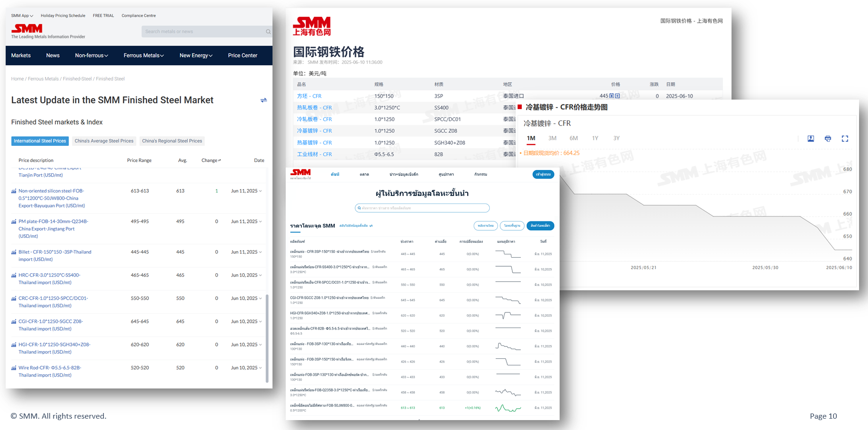Expand the date chevron on the Non-oriented silicon steel row
The image size is (868, 430).
coord(260,191)
